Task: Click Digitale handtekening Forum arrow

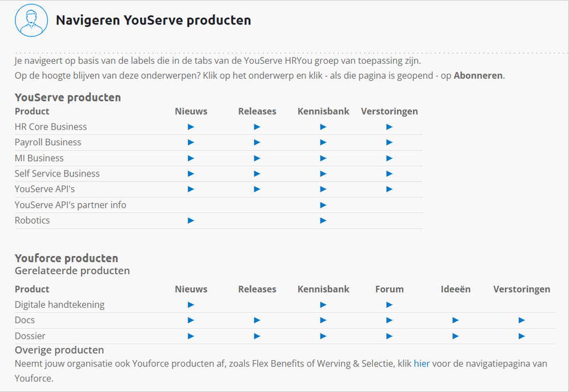Action: (x=389, y=305)
